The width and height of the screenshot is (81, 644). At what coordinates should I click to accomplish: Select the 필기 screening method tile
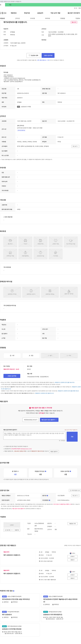click(x=50, y=356)
